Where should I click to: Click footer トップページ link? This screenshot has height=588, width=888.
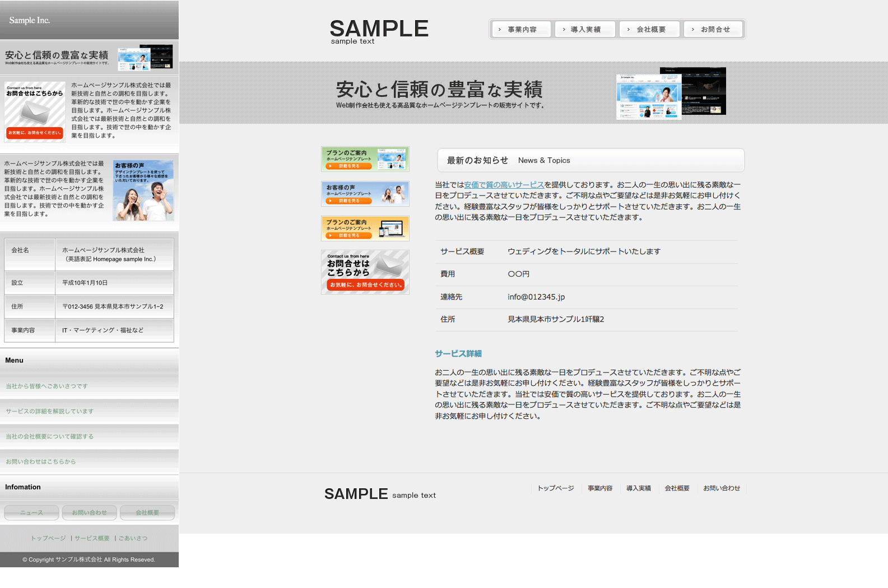(x=555, y=488)
